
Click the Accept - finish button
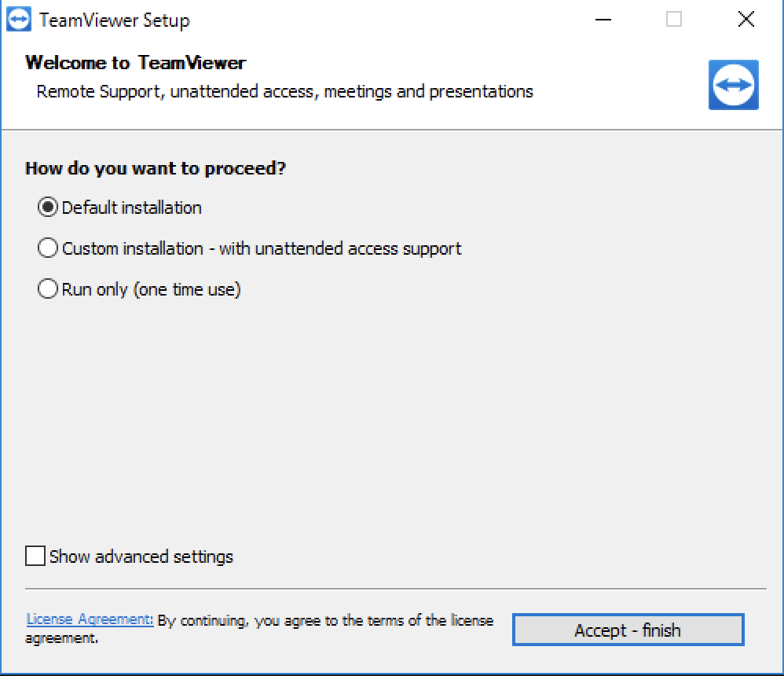point(628,630)
